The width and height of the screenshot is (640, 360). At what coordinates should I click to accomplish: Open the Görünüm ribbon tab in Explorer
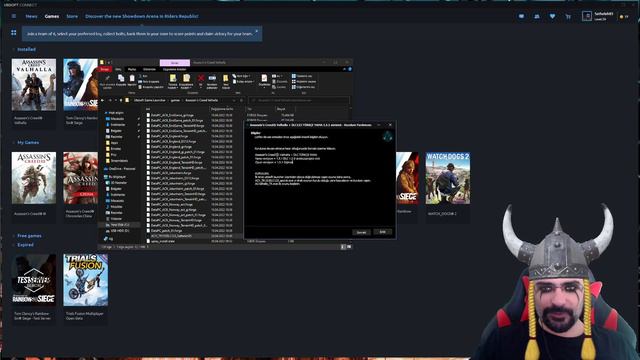click(x=149, y=69)
